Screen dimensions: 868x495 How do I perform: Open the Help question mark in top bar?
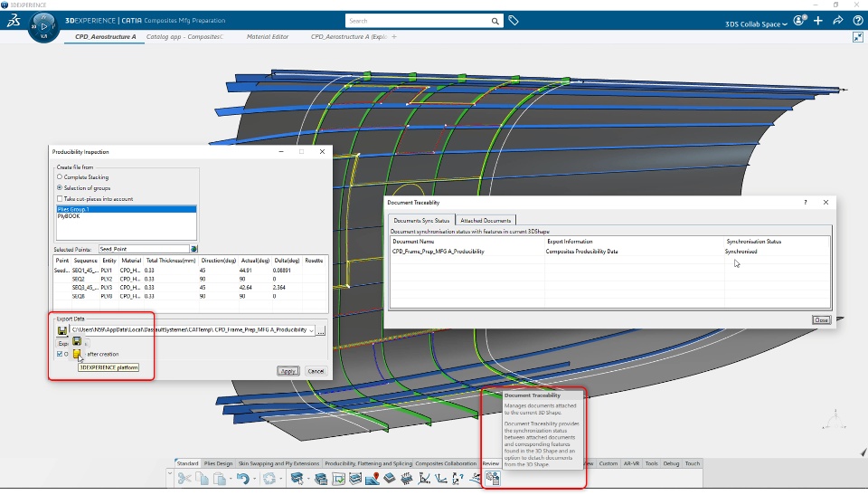(858, 21)
